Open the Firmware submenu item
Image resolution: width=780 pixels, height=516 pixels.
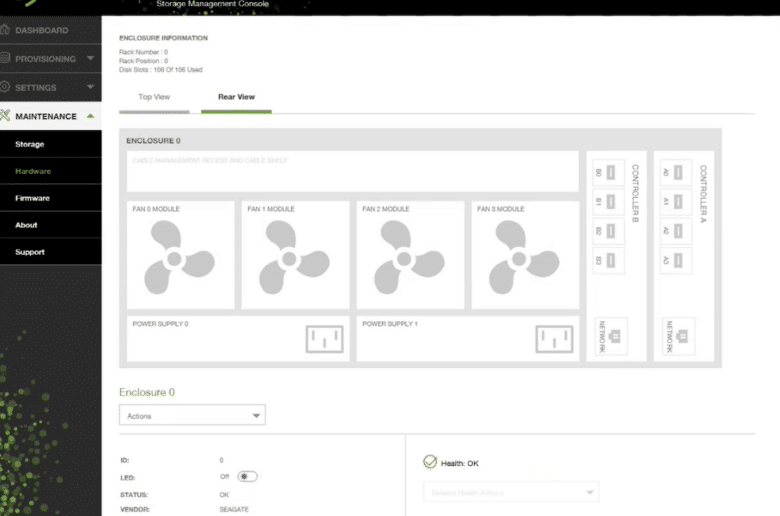click(51, 198)
